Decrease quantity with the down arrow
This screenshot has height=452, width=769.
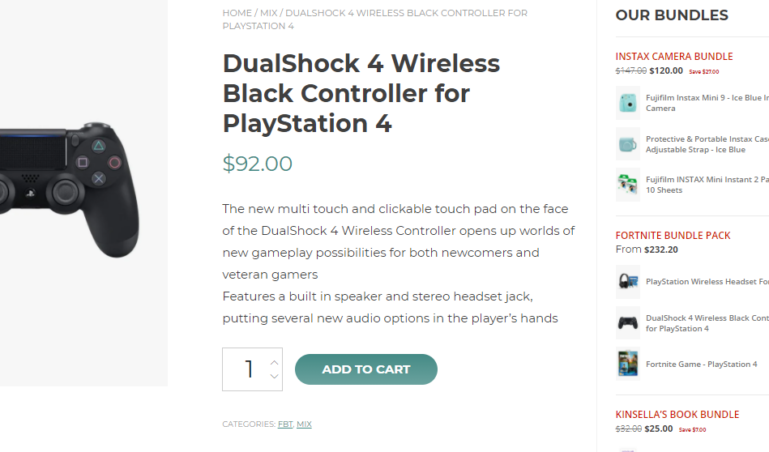click(x=274, y=376)
